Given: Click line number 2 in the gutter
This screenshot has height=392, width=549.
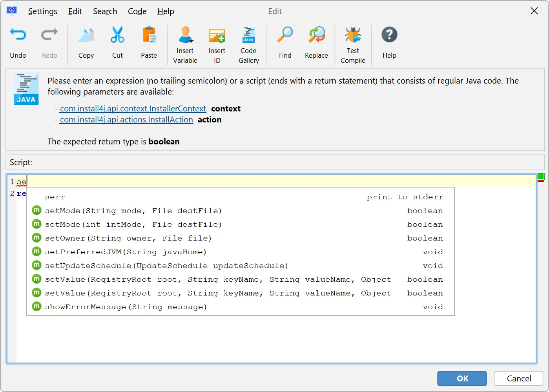Looking at the screenshot, I should [x=12, y=193].
